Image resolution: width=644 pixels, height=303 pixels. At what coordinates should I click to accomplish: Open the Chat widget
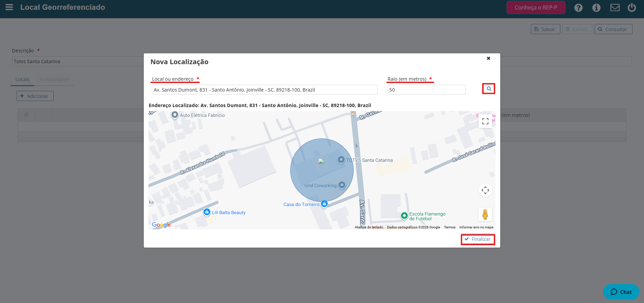tap(621, 292)
